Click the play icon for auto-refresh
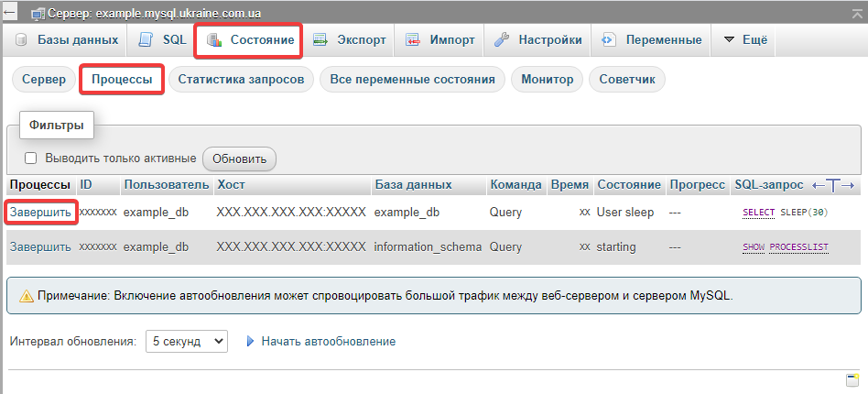The width and height of the screenshot is (868, 394). (250, 342)
